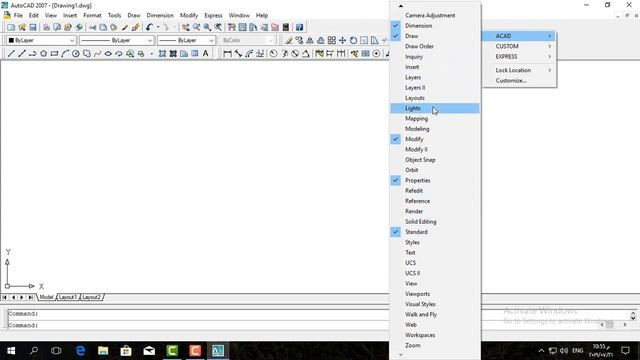
Task: Select the Arc draw tool
Action: pyautogui.click(x=65, y=53)
